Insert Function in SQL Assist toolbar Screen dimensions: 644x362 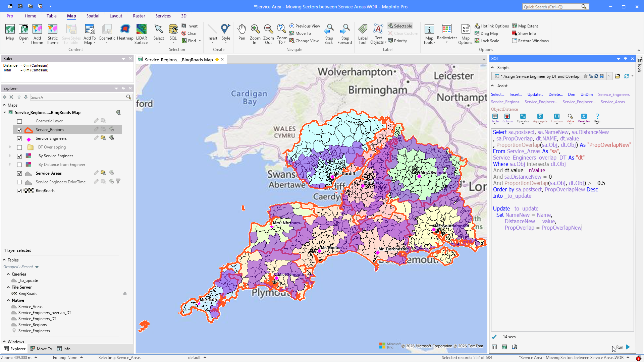pyautogui.click(x=557, y=118)
